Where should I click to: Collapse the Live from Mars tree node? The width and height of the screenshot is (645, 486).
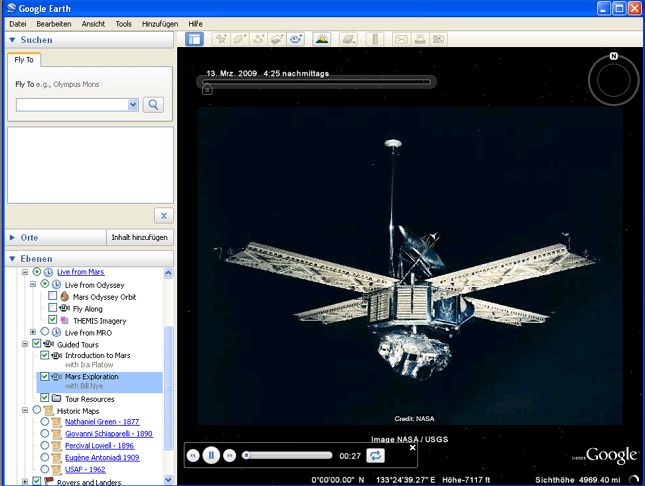pyautogui.click(x=25, y=272)
